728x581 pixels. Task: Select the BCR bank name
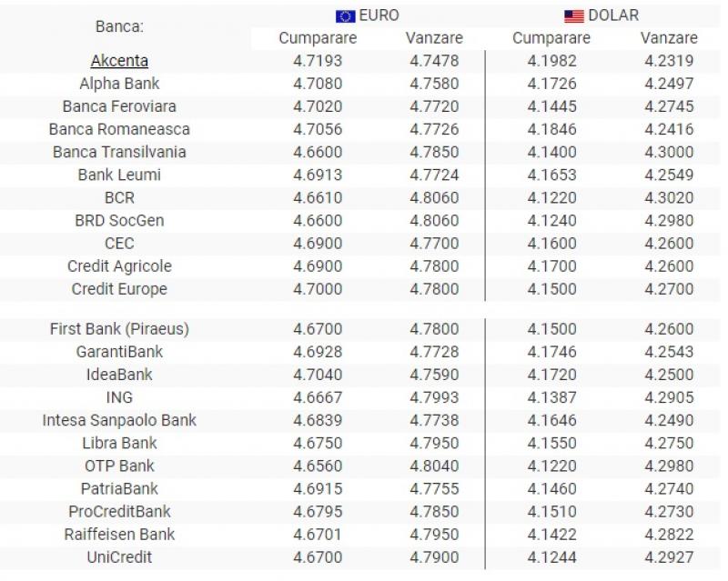pos(119,197)
